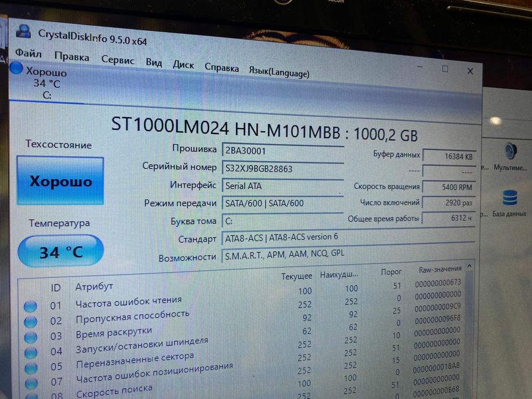Open the Диск menu
532x399 pixels.
[x=183, y=64]
